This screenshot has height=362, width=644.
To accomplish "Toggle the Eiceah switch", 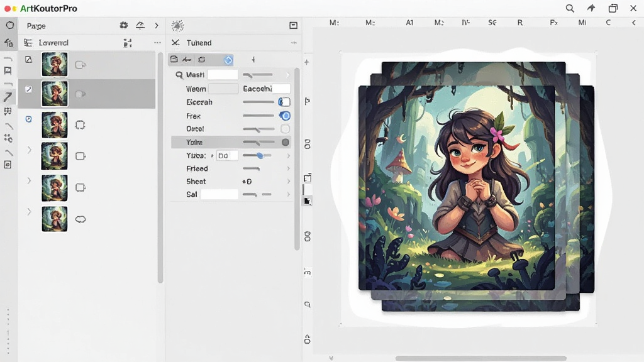I will point(284,102).
